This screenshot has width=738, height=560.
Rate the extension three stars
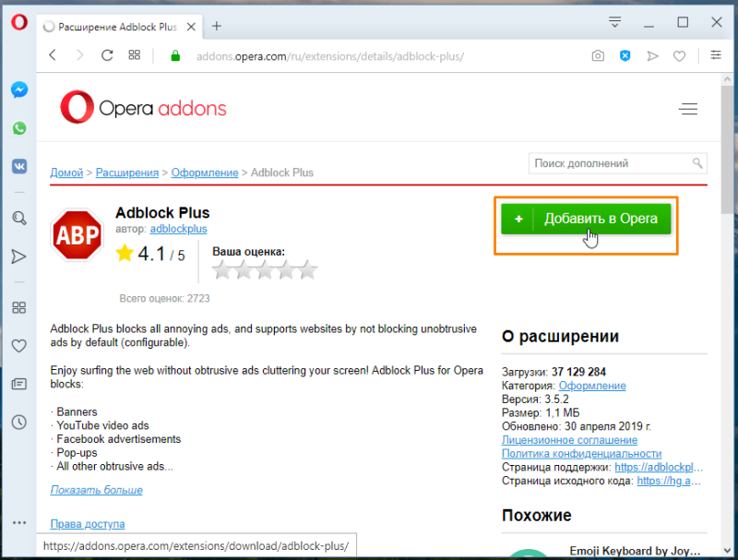pos(265,269)
